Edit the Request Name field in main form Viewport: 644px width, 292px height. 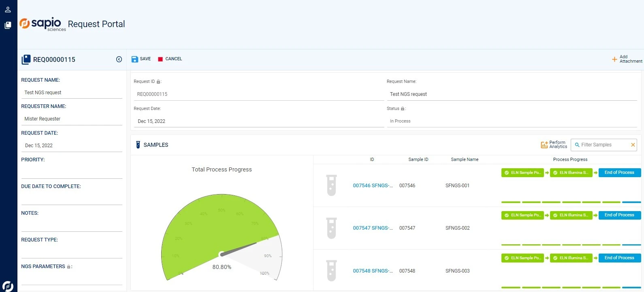(x=512, y=94)
